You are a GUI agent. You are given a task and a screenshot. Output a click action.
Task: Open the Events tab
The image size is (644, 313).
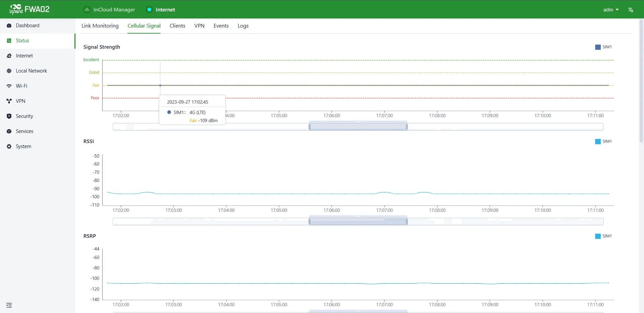221,26
